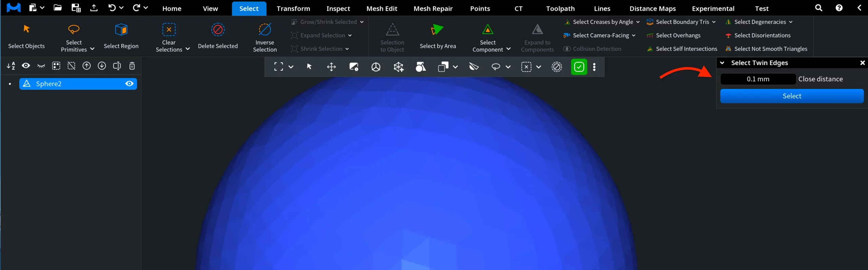Open the viewport display settings icon
868x270 pixels.
tap(354, 67)
